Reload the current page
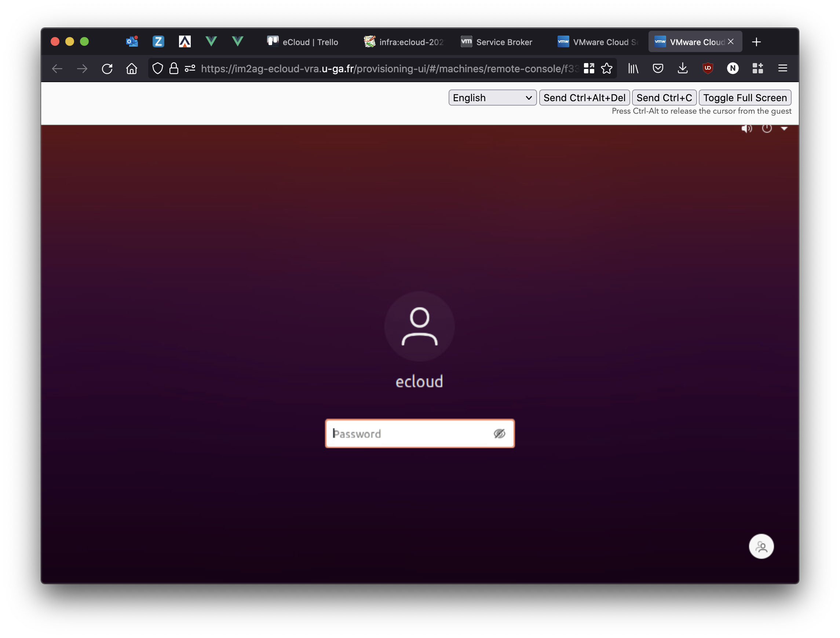The image size is (840, 638). [x=107, y=69]
